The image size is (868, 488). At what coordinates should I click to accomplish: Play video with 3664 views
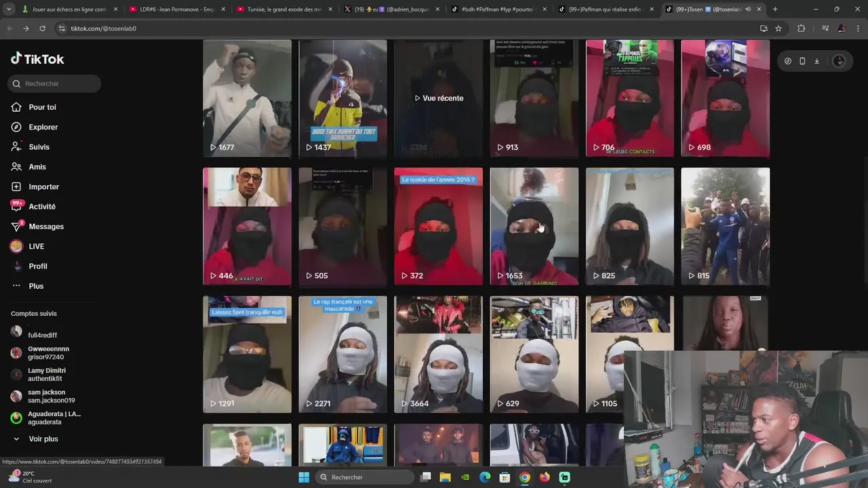(438, 354)
